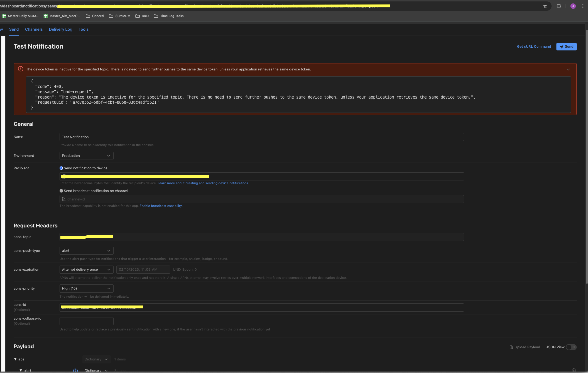Screen dimensions: 588x373
Task: Click the blue Send button
Action: pyautogui.click(x=566, y=46)
